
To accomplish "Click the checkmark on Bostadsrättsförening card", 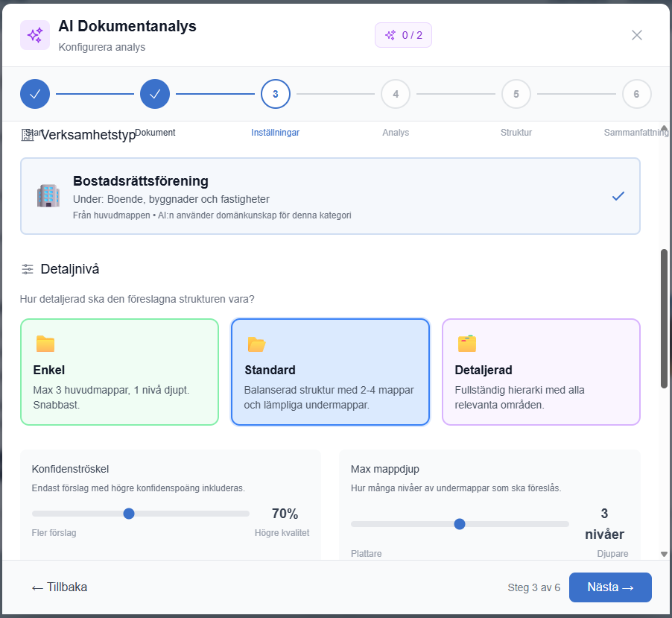I will coord(618,196).
